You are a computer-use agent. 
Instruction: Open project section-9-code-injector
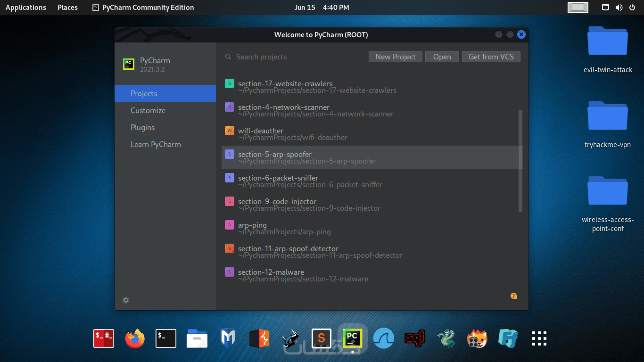click(372, 205)
